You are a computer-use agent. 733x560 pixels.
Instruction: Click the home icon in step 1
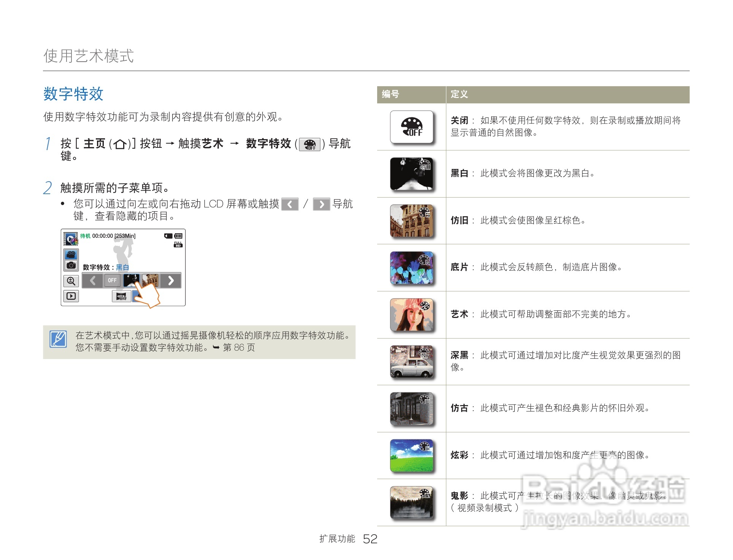pyautogui.click(x=120, y=144)
